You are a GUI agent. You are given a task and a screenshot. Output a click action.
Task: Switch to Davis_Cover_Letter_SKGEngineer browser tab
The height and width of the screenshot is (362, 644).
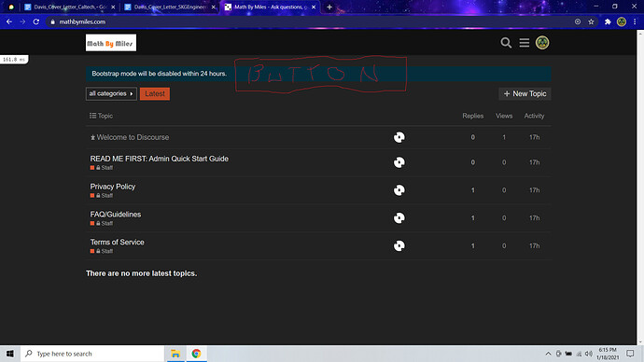coord(170,7)
